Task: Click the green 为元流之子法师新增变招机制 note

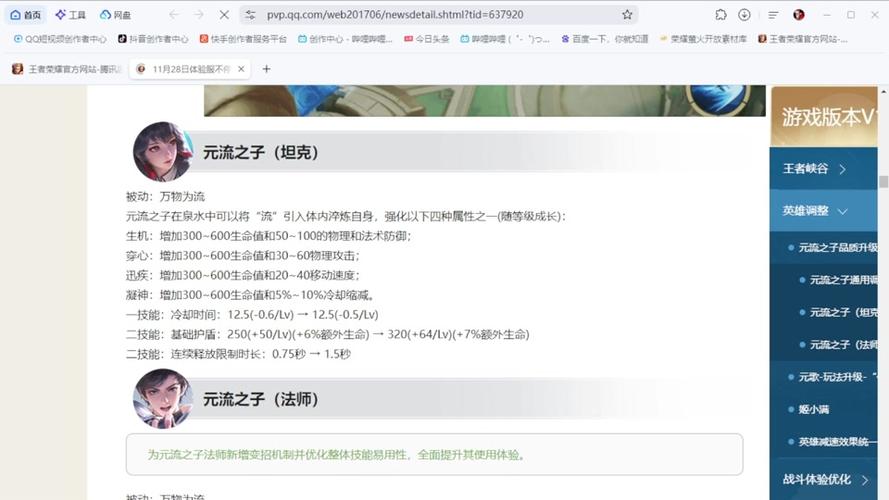Action: pyautogui.click(x=337, y=455)
